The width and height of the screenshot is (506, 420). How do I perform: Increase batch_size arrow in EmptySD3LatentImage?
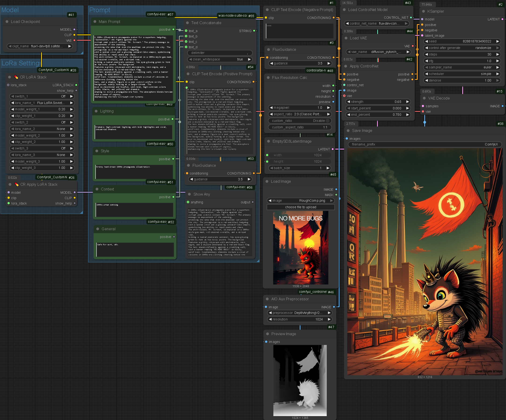pos(328,168)
